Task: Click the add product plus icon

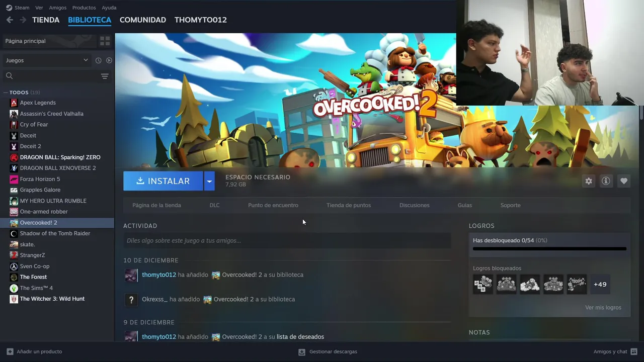Action: tap(10, 351)
